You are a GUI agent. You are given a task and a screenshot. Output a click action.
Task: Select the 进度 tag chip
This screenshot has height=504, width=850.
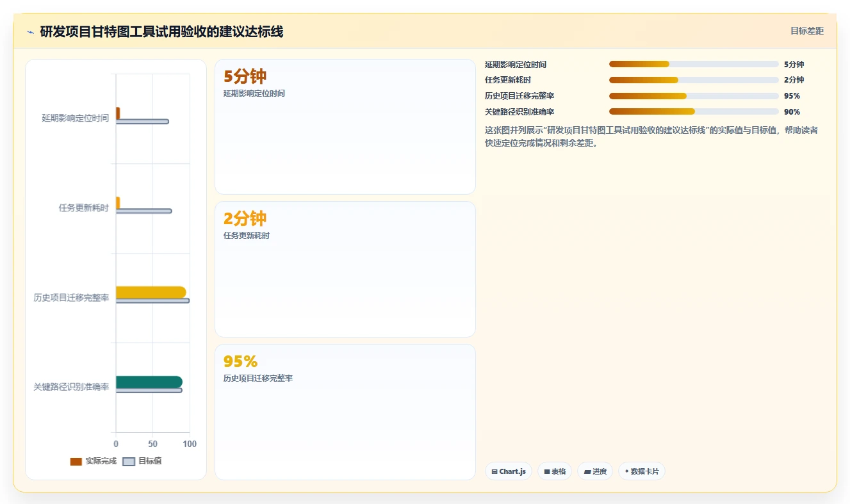595,471
